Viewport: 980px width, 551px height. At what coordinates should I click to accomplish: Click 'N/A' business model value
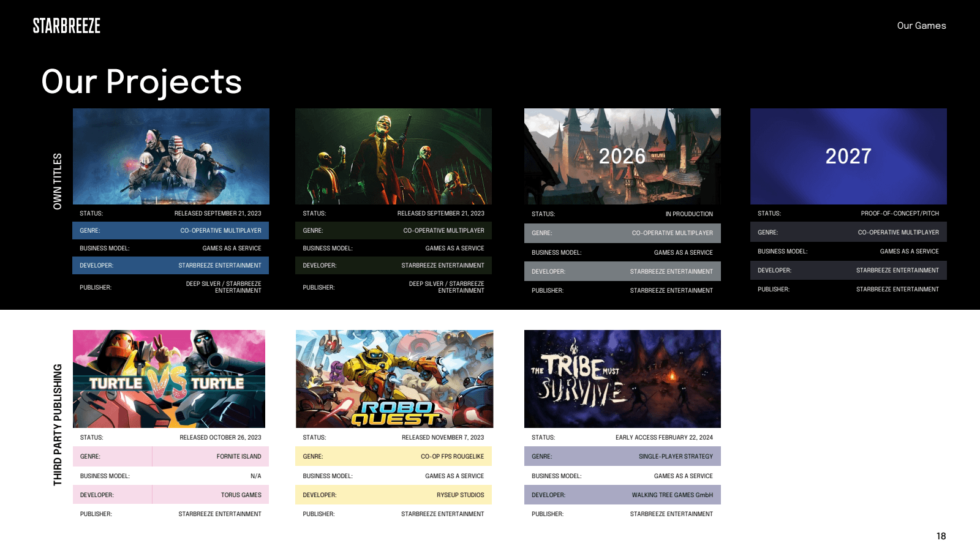(256, 476)
